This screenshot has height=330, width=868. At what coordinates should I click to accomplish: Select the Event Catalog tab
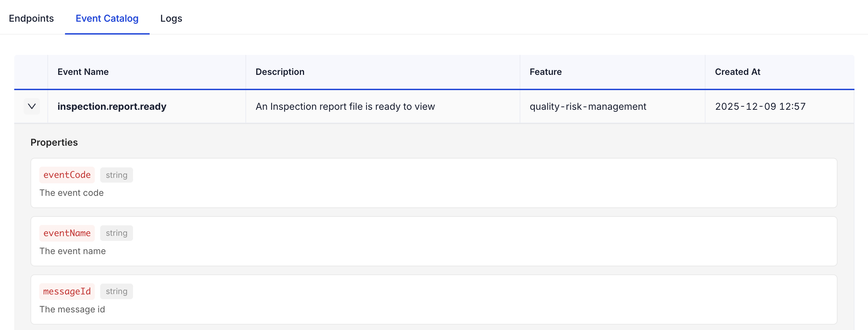coord(107,18)
